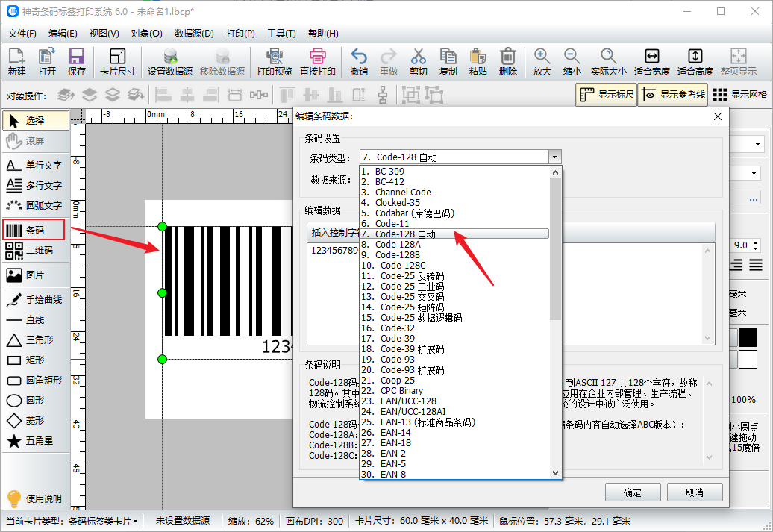
Task: Click the 缩小 zoom out icon
Action: 572,62
